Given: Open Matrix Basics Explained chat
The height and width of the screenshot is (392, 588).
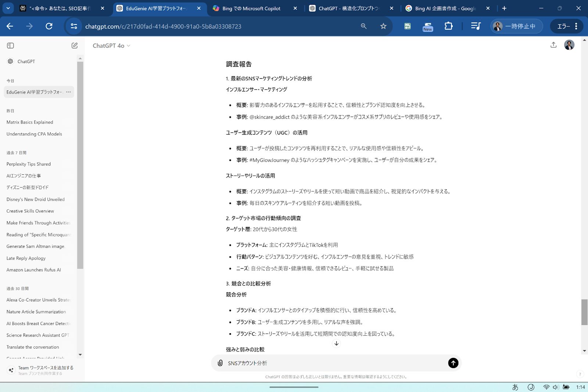Looking at the screenshot, I should 30,122.
